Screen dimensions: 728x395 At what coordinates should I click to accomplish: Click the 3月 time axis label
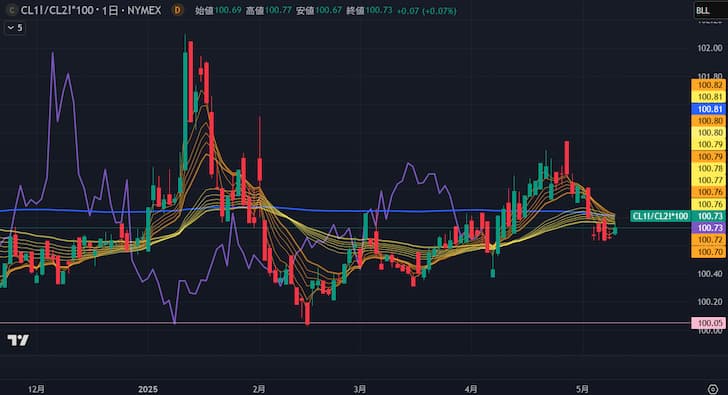coord(359,389)
